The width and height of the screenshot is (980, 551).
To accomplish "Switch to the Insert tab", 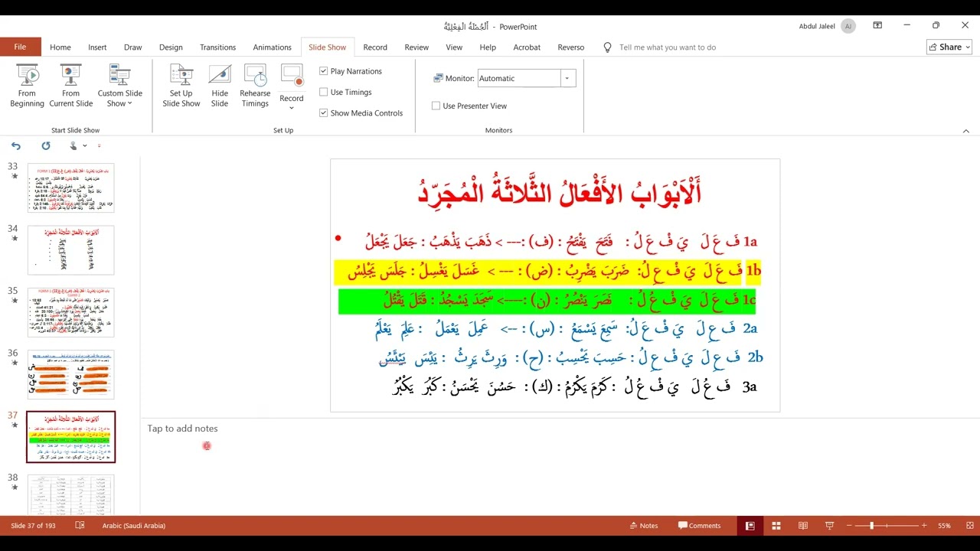I will click(x=97, y=47).
